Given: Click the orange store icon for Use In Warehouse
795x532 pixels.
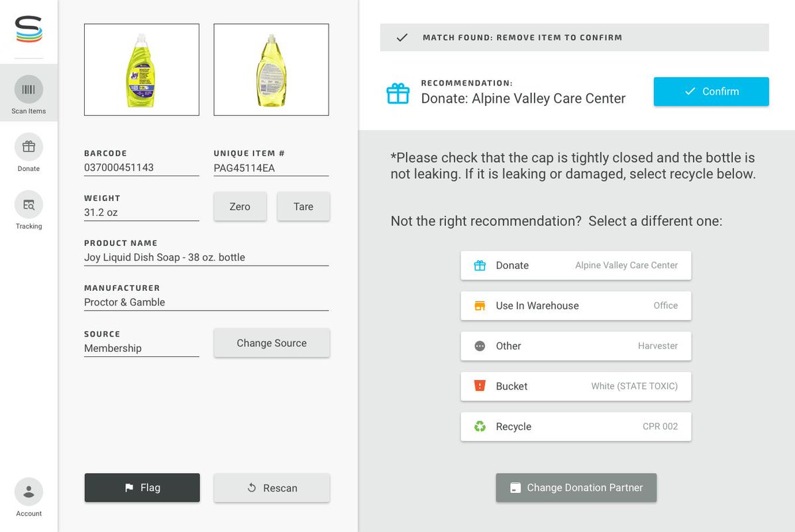Looking at the screenshot, I should point(480,306).
